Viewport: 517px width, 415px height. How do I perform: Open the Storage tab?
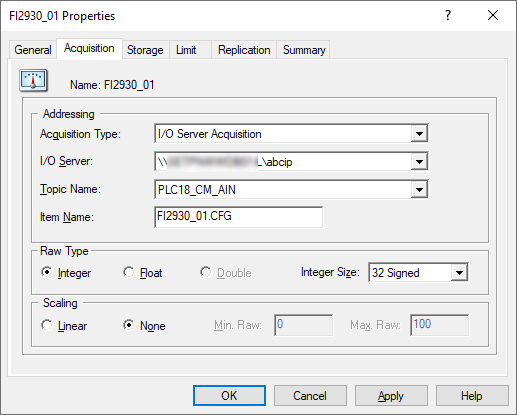[x=145, y=50]
